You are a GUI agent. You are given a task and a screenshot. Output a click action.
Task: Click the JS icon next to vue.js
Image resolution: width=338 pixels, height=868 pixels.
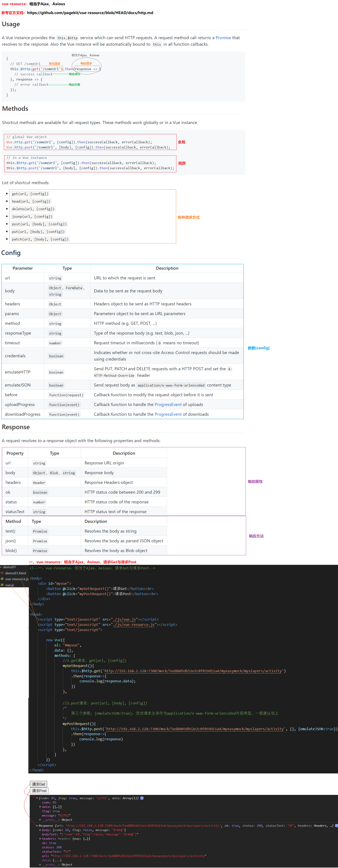(x=2, y=585)
